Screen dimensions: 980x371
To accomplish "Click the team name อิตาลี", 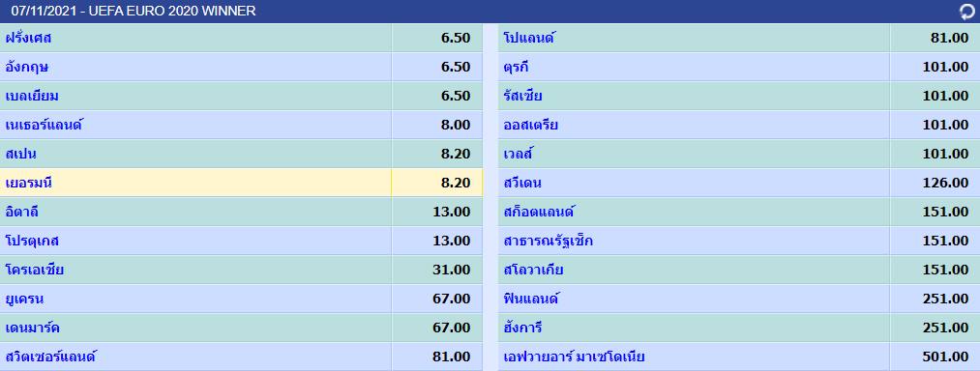I will [22, 212].
